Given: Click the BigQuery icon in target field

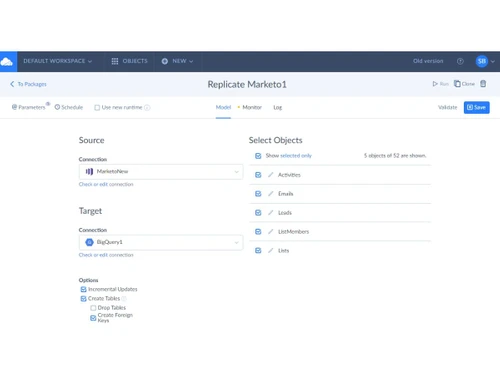Looking at the screenshot, I should point(89,242).
